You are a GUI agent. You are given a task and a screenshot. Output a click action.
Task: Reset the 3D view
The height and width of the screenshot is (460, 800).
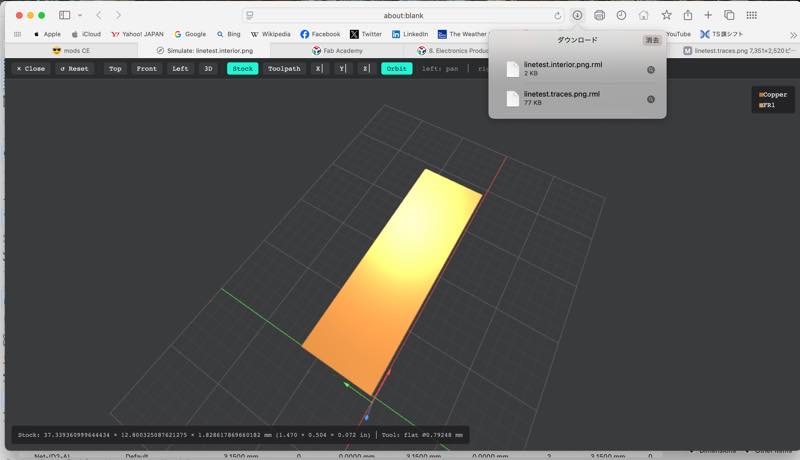pos(74,68)
